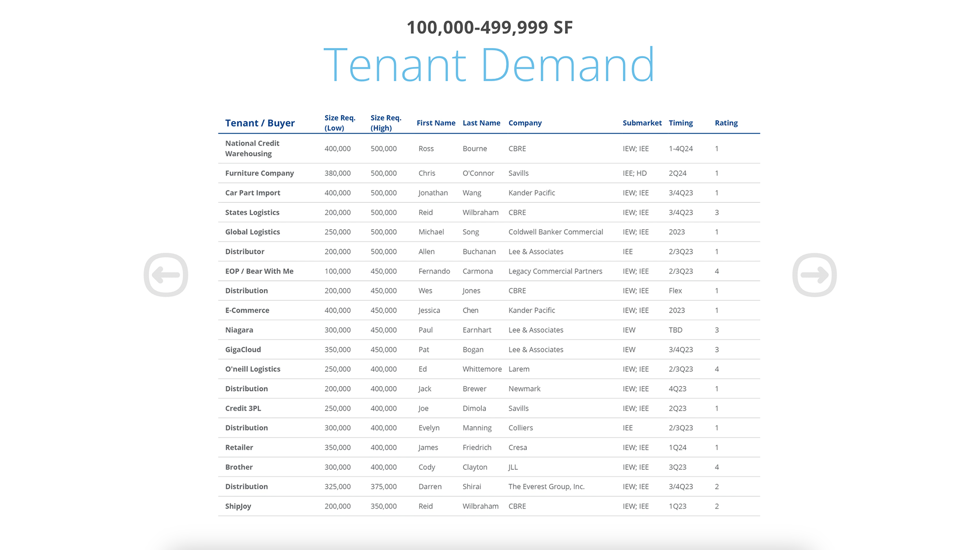
Task: Click the Submarket column header
Action: [642, 123]
